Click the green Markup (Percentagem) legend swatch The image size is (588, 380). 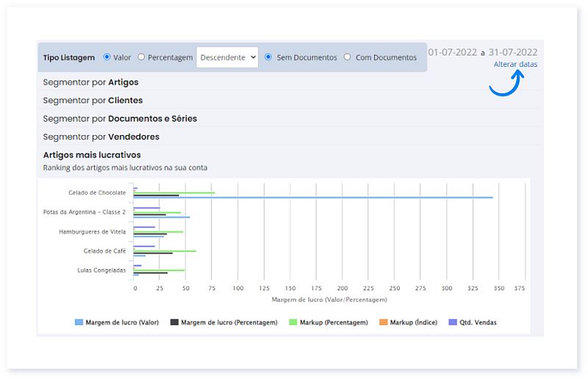(x=293, y=322)
